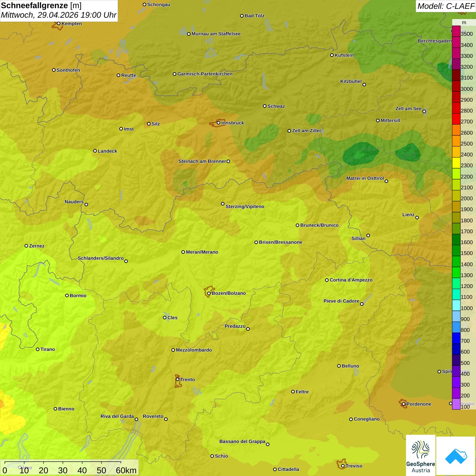Image resolution: width=476 pixels, height=476 pixels.
Task: Click the Conegliano label
Action: 367,419
